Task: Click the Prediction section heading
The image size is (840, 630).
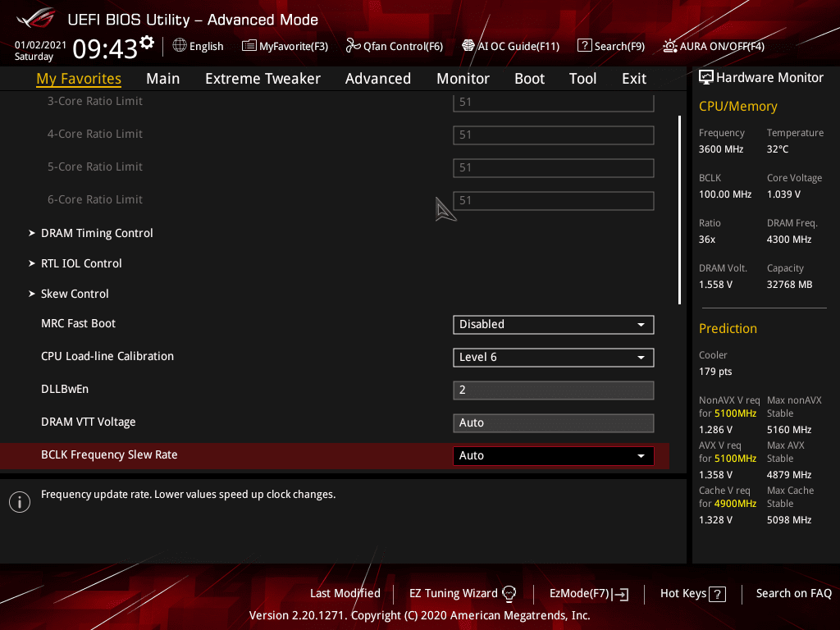Action: (728, 328)
